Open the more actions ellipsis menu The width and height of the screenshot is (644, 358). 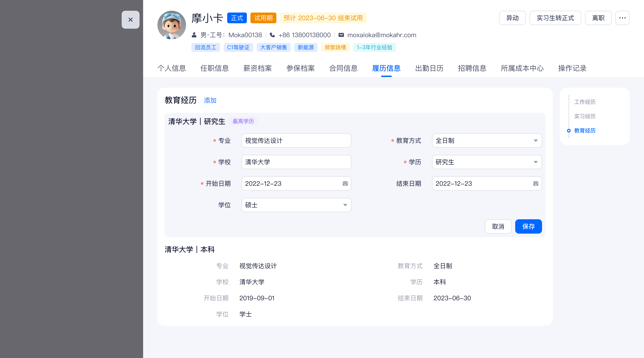622,18
